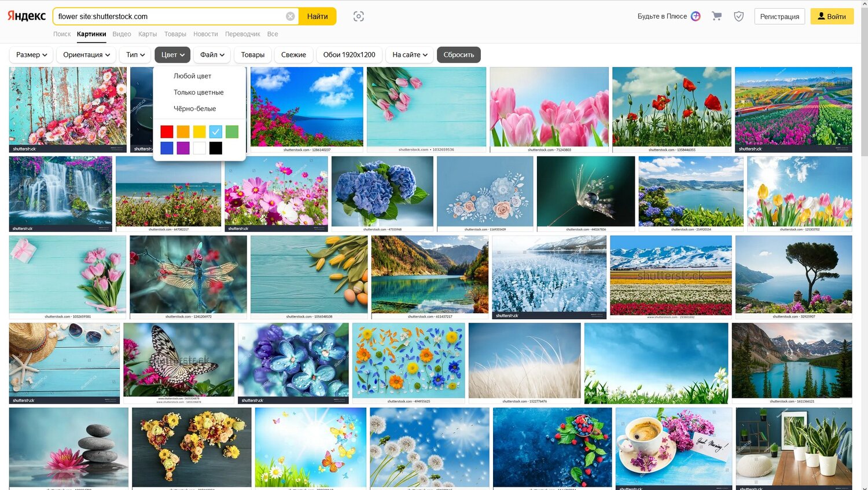Pick the purple color swatch
This screenshot has width=868, height=490.
click(183, 148)
